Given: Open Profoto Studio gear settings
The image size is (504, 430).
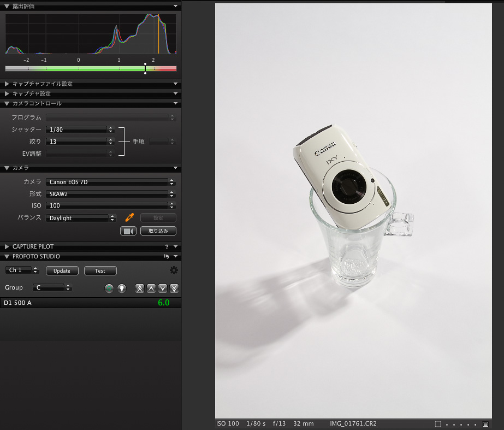Looking at the screenshot, I should (x=174, y=270).
